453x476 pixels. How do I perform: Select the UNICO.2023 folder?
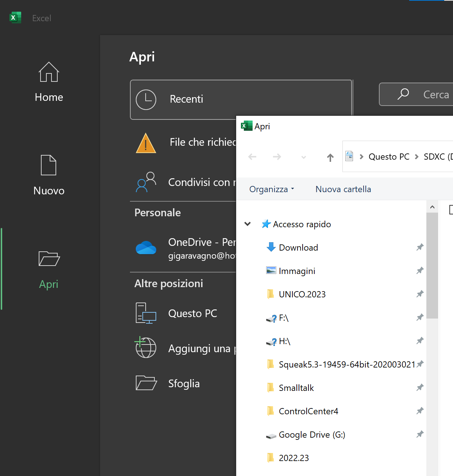pyautogui.click(x=302, y=294)
